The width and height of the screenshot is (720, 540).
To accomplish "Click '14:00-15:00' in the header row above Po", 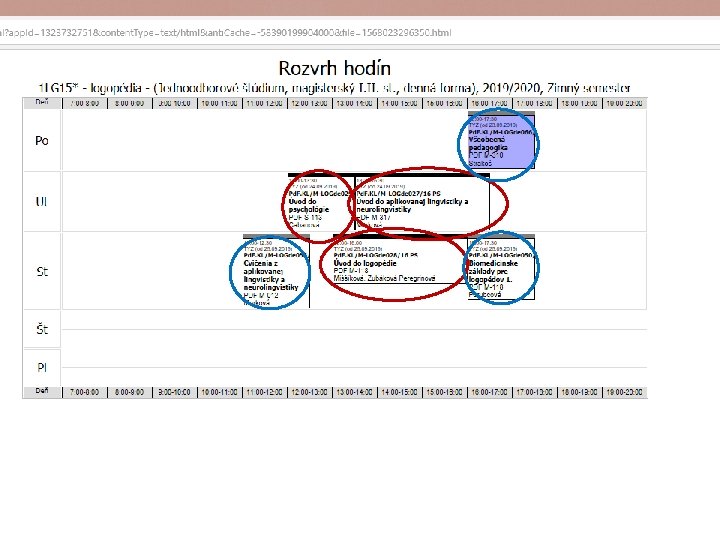I will coord(399,104).
